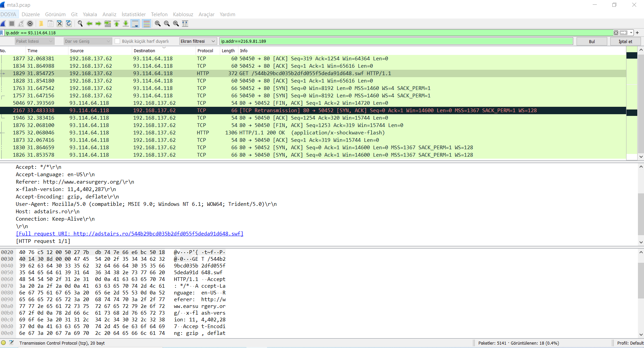Click the search field containing ip.addr==216.9.81.189

tap(396, 41)
